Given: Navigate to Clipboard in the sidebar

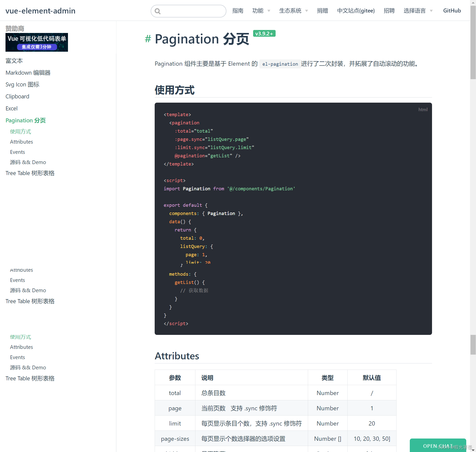Looking at the screenshot, I should point(17,96).
